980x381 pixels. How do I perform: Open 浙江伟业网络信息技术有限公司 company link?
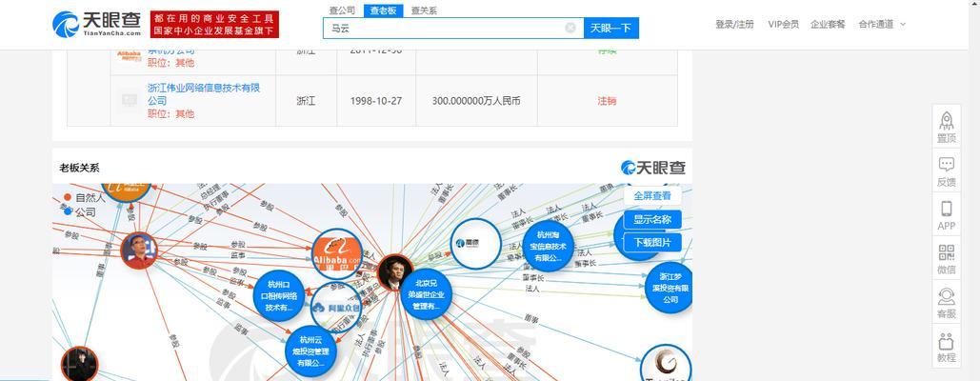204,93
